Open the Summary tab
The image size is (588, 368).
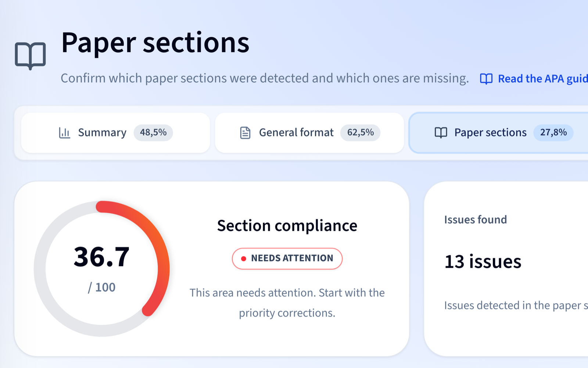pos(115,133)
